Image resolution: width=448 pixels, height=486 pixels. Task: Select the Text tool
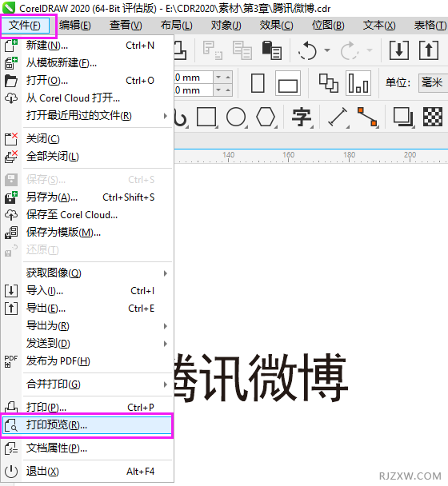(x=302, y=118)
